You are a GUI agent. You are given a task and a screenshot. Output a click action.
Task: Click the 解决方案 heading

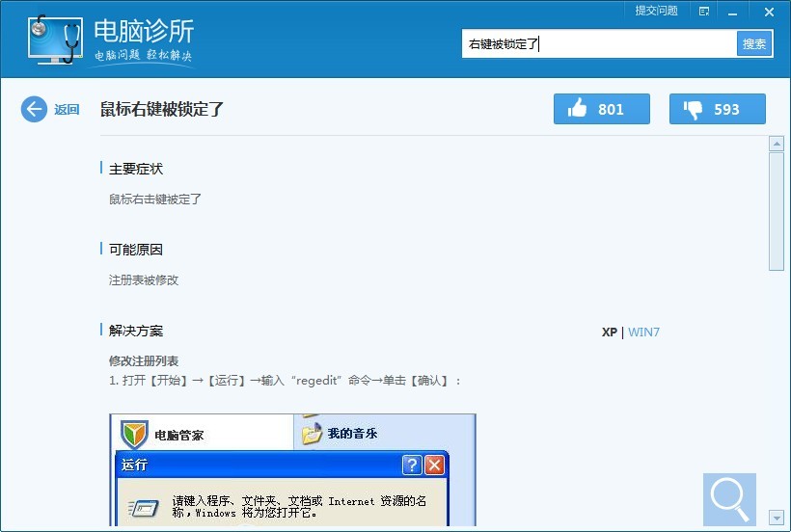[136, 331]
